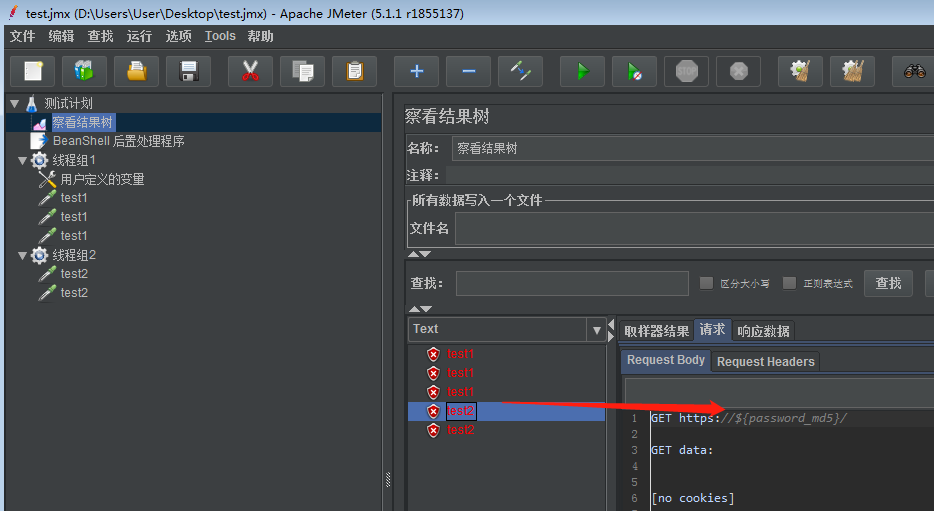Select the Request Headers tab
Screen dimensions: 934x511
765,362
